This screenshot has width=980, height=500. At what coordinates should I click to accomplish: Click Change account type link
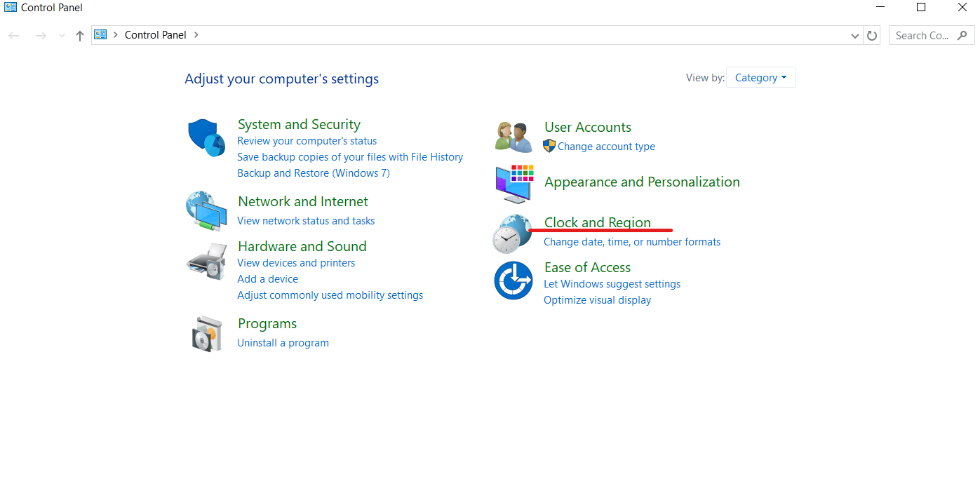(x=606, y=147)
